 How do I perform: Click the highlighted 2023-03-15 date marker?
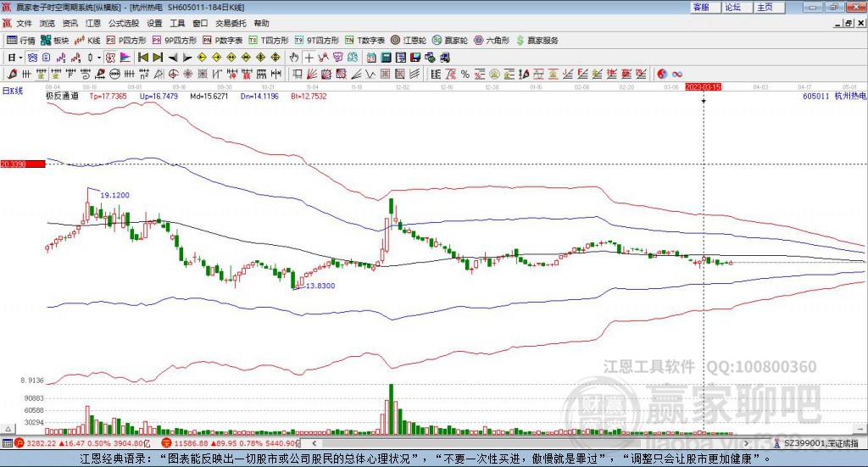click(x=703, y=86)
